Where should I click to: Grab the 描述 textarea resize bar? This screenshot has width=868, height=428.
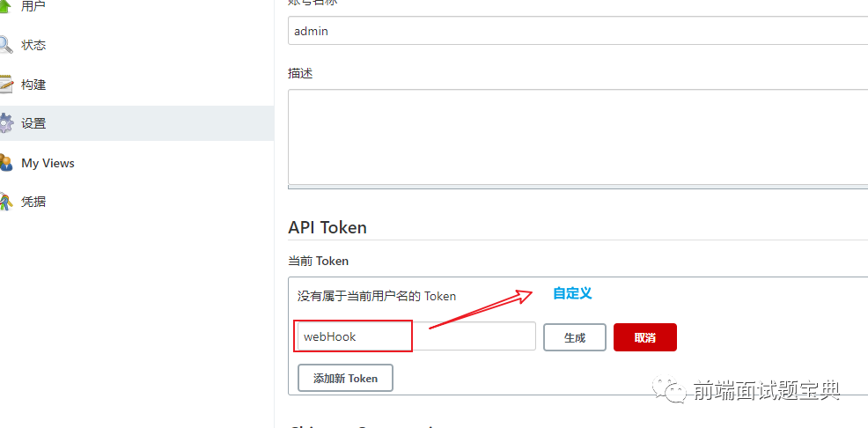click(x=577, y=188)
